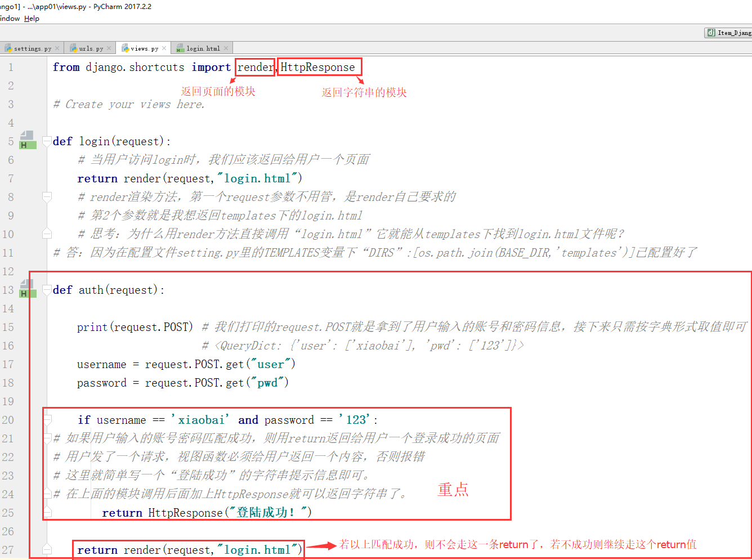This screenshot has width=752, height=560.
Task: Click the QueryDict comment on line 16
Action: pos(363,346)
